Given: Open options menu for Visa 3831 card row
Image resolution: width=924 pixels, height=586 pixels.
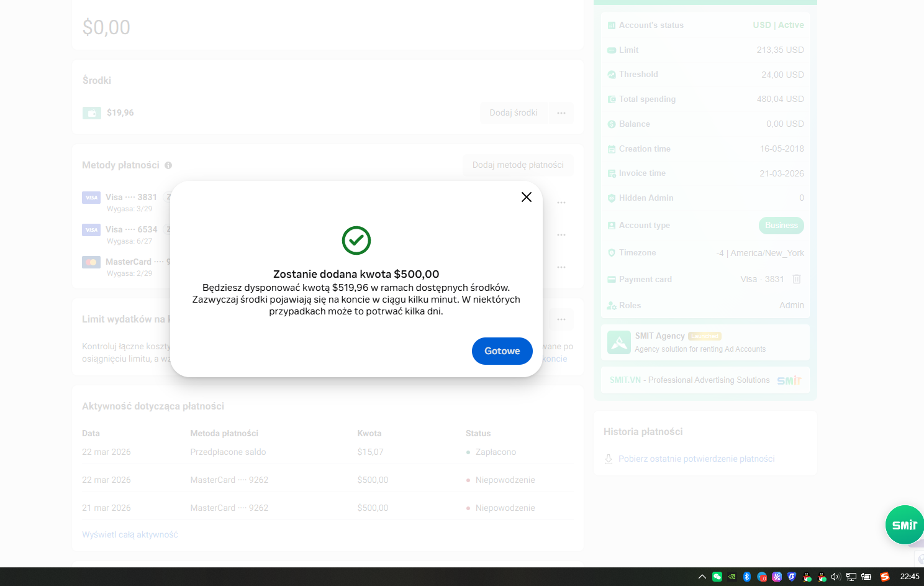Looking at the screenshot, I should click(561, 203).
